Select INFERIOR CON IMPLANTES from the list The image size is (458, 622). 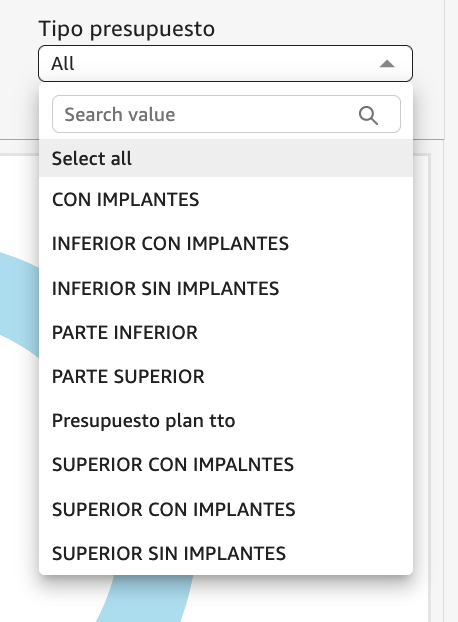click(x=226, y=244)
